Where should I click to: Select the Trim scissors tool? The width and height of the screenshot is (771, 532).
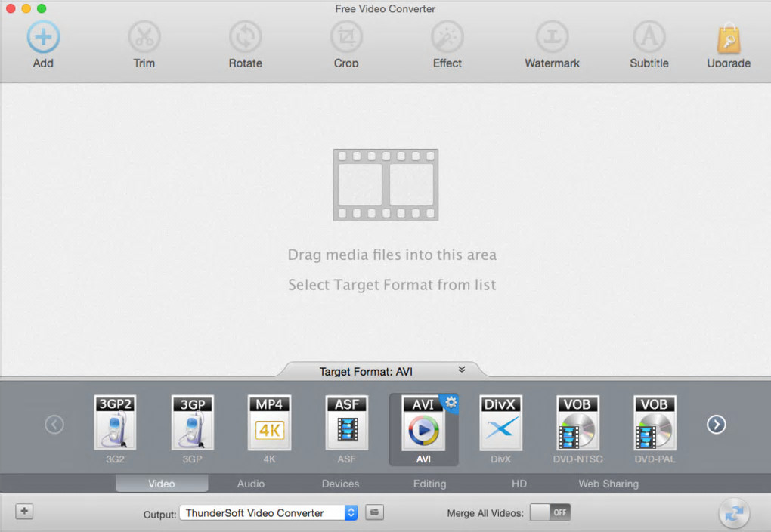[144, 37]
